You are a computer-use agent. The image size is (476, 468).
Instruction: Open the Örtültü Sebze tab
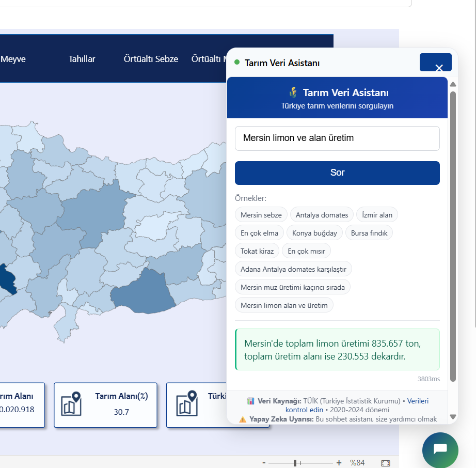pyautogui.click(x=151, y=59)
